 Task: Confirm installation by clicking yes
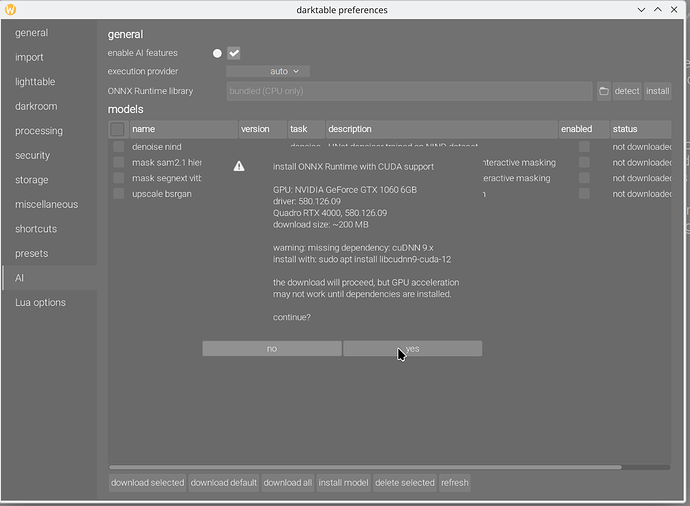coord(412,349)
